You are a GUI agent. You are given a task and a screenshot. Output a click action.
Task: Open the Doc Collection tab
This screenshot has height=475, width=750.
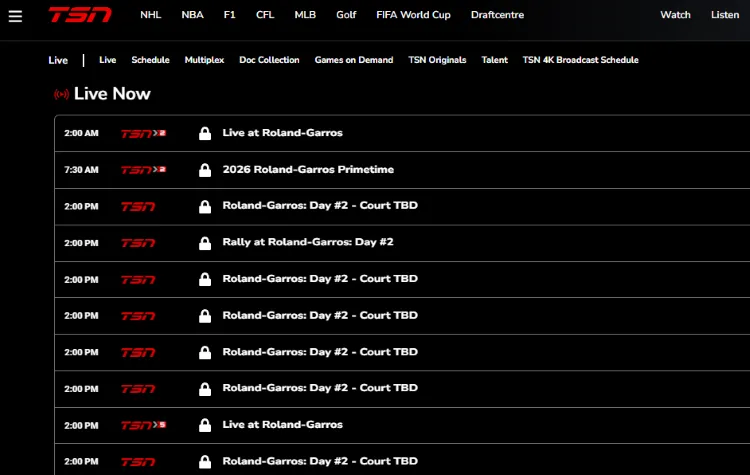pos(269,60)
